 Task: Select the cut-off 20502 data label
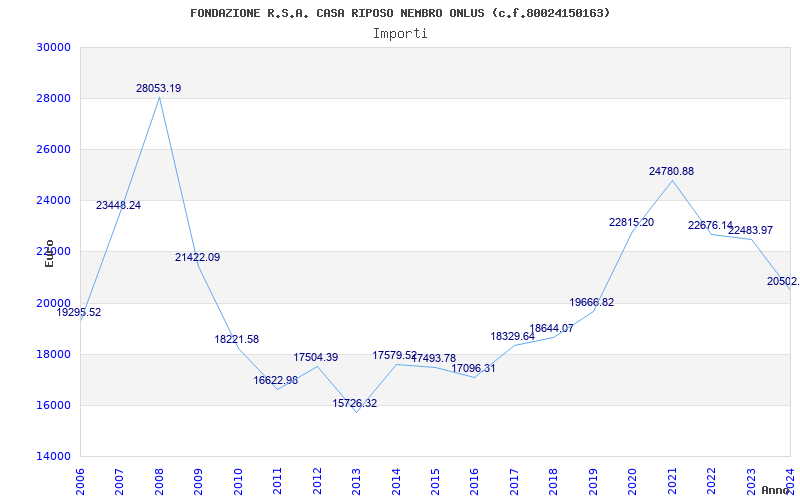click(783, 282)
